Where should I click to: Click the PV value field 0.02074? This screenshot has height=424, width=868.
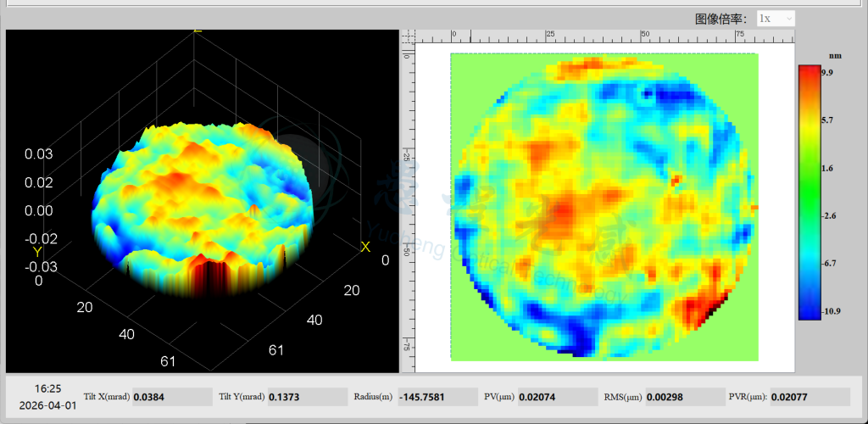tap(558, 397)
